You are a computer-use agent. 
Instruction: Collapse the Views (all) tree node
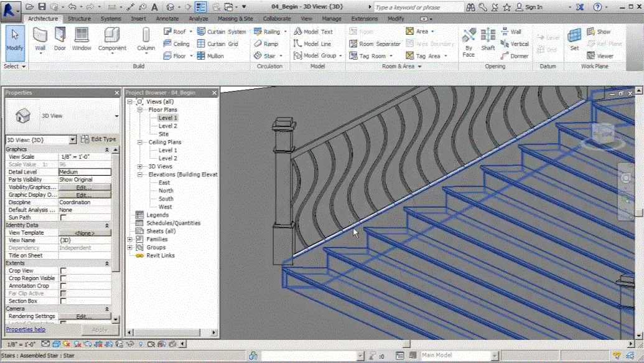tap(130, 101)
